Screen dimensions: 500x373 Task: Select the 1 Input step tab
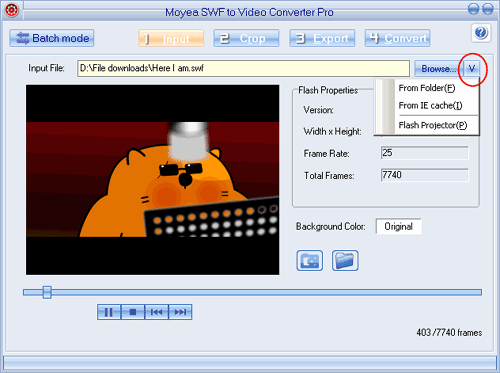(x=171, y=38)
